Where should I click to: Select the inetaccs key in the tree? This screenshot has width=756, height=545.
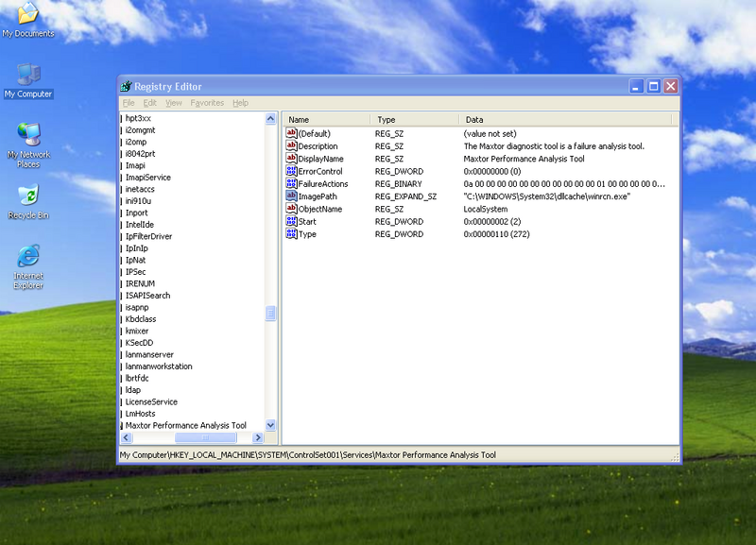(x=140, y=189)
